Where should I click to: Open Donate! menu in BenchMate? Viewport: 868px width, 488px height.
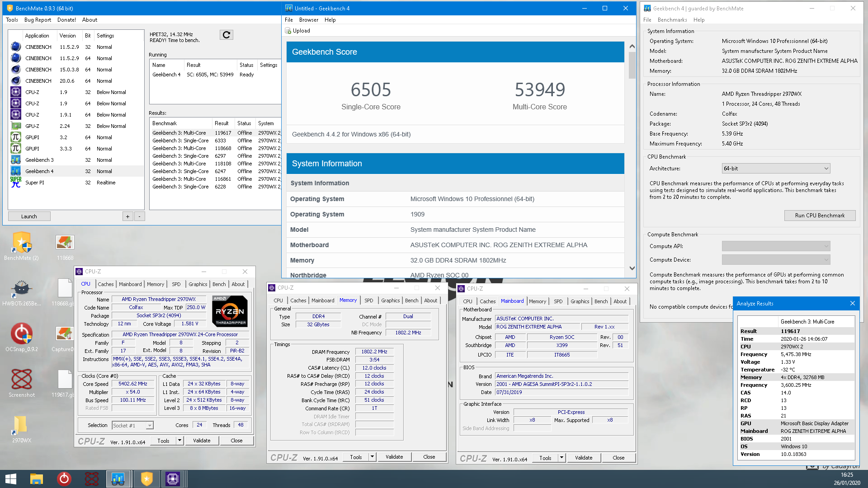pos(66,20)
